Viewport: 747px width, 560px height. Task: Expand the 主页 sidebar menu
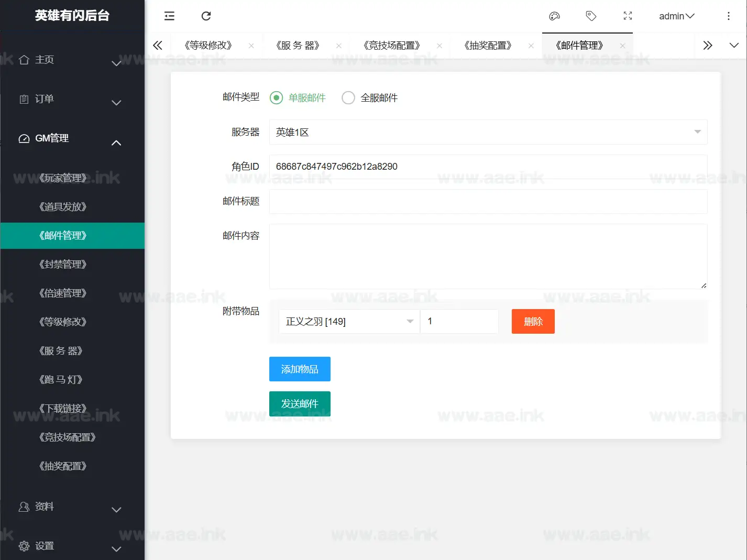(116, 63)
